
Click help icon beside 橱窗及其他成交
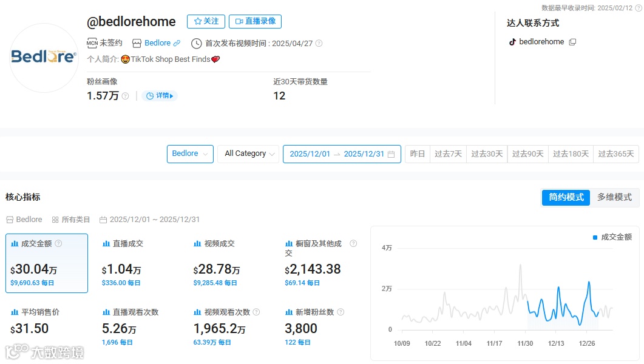(353, 243)
